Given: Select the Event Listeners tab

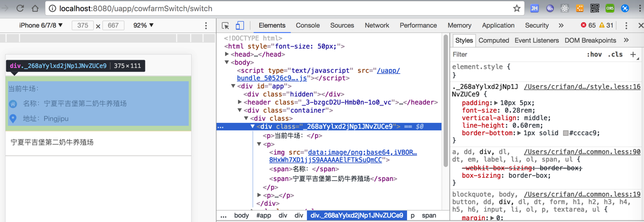Looking at the screenshot, I should 537,40.
